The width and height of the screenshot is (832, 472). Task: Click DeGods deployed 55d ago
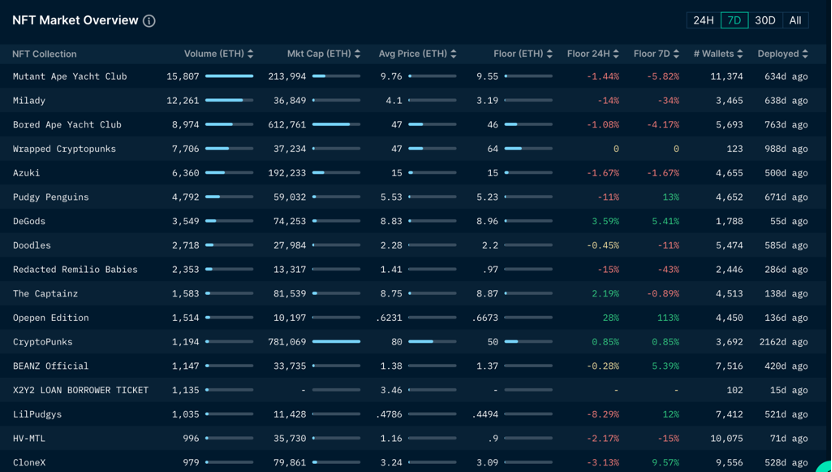(x=789, y=221)
